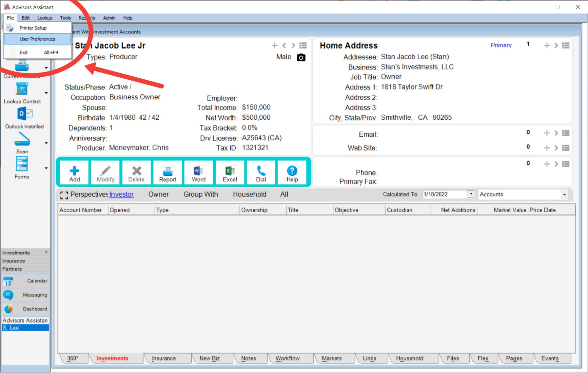This screenshot has height=373, width=588.
Task: Sort by Account Number column header
Action: tap(83, 210)
